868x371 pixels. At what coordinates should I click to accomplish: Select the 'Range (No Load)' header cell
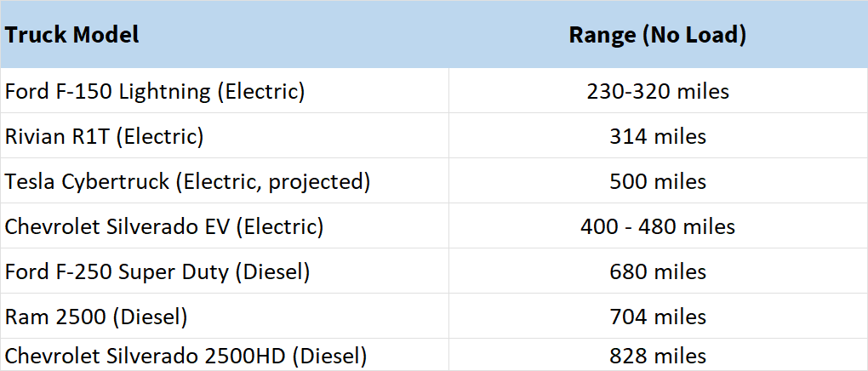(x=658, y=34)
